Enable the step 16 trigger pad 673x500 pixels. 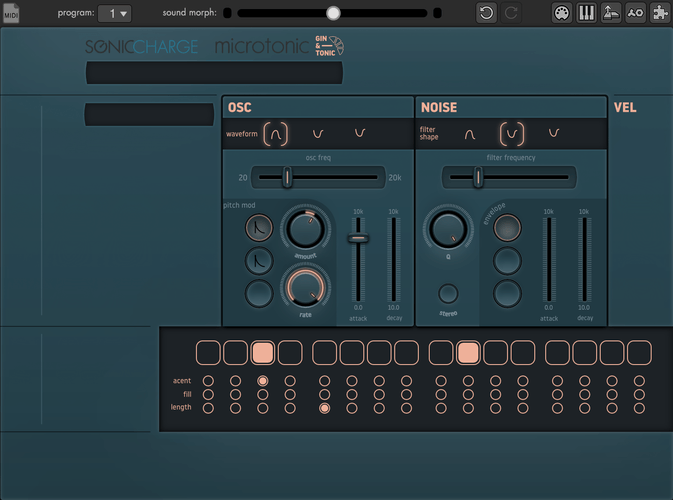(639, 353)
